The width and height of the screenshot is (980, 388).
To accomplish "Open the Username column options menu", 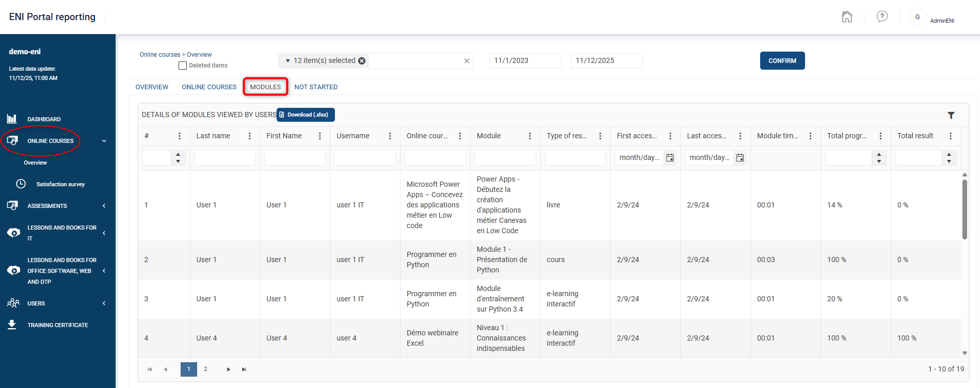I will point(390,136).
